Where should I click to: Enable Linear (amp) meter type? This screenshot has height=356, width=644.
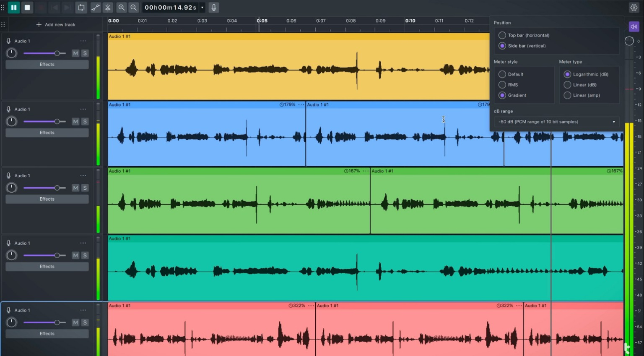point(567,95)
